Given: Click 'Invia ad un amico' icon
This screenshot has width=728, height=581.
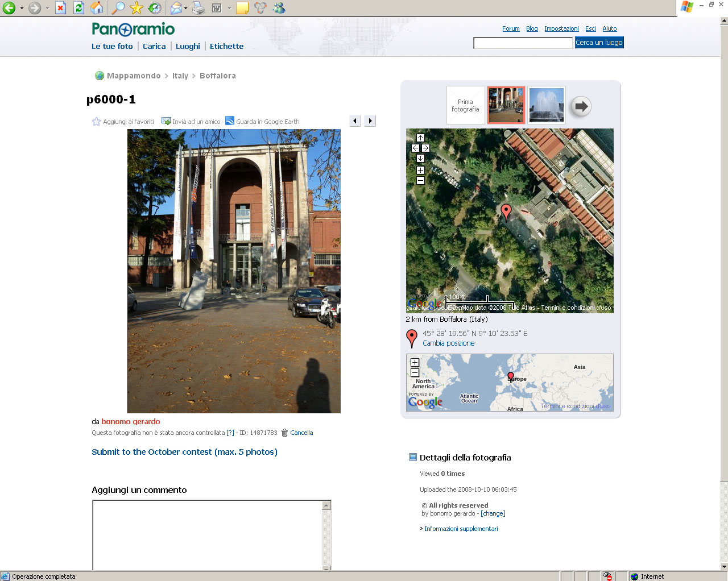Looking at the screenshot, I should point(166,121).
